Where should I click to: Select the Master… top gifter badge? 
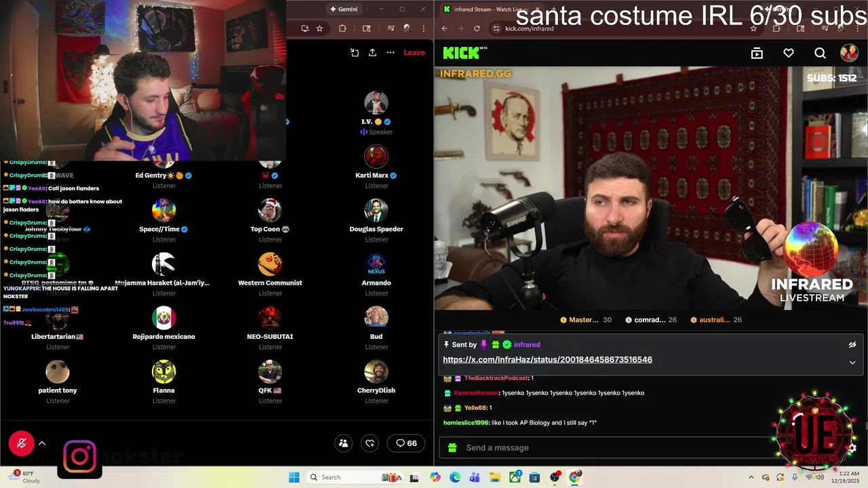click(586, 320)
